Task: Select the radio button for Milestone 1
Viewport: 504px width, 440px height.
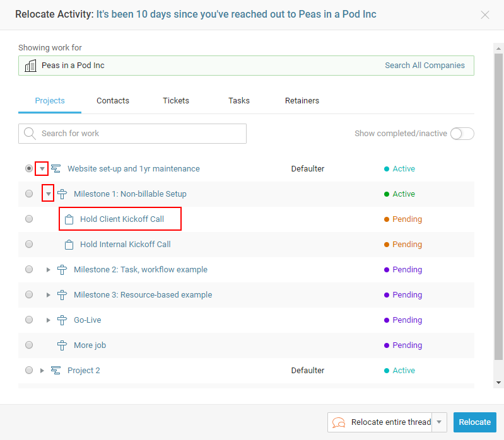Action: pos(29,194)
